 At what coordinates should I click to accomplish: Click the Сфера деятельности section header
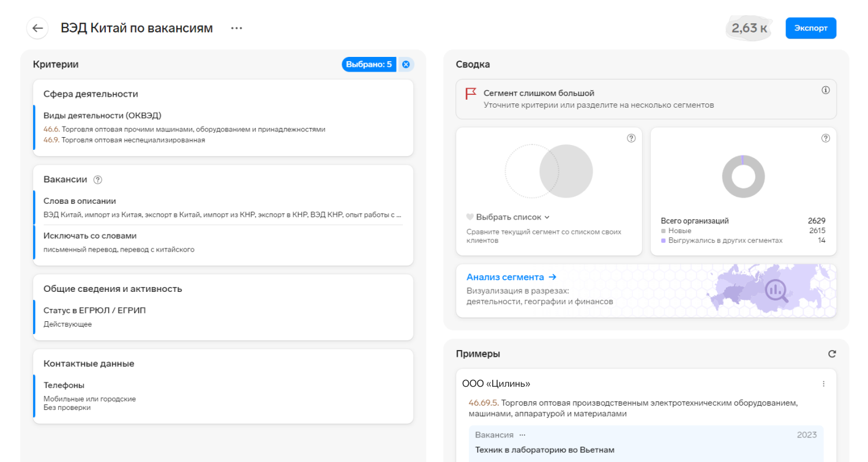[x=91, y=94]
